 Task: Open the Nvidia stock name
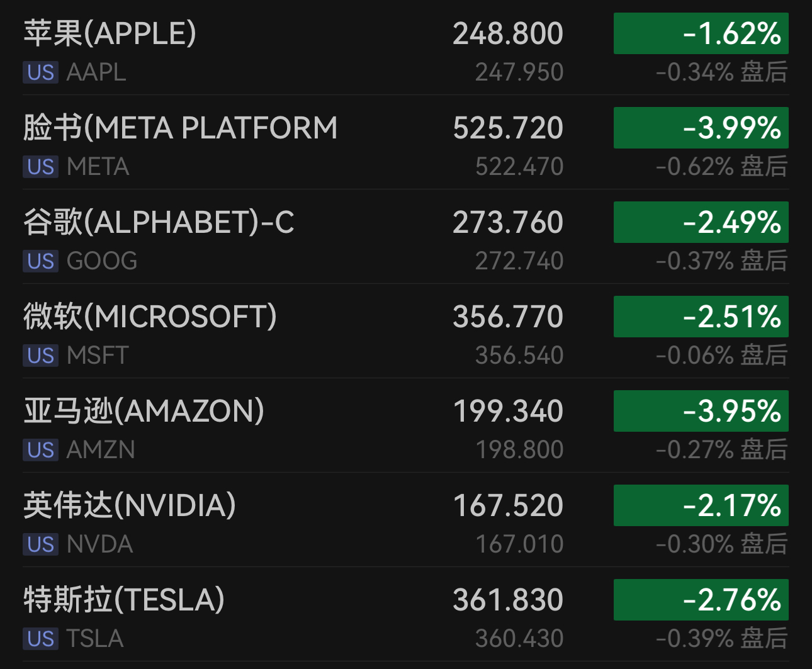point(130,505)
